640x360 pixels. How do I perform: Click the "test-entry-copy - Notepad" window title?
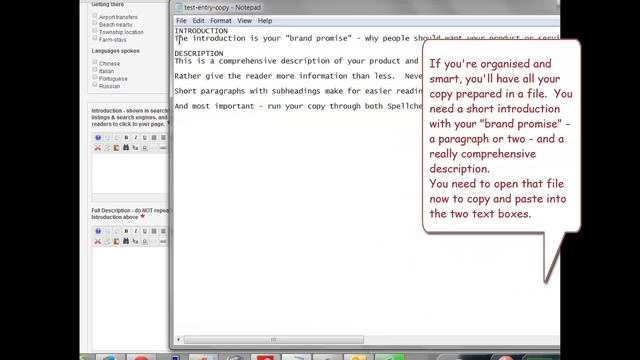point(222,7)
